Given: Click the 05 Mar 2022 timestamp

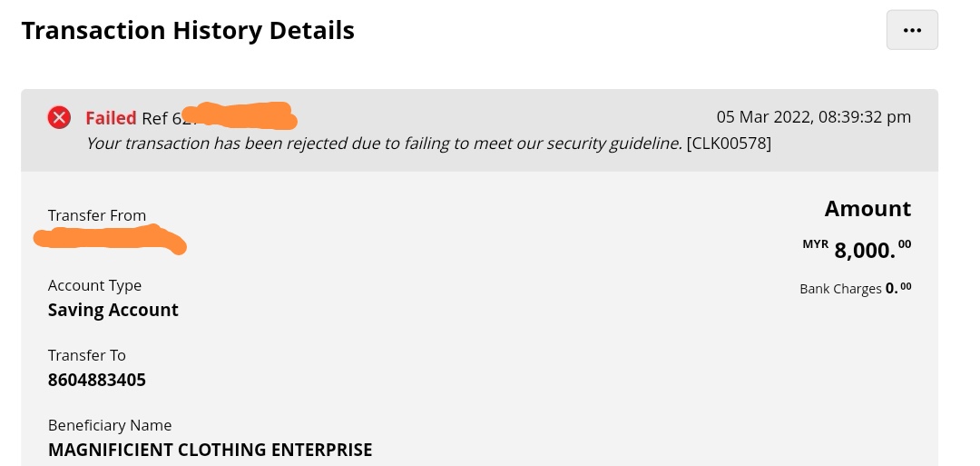Looking at the screenshot, I should coord(813,117).
